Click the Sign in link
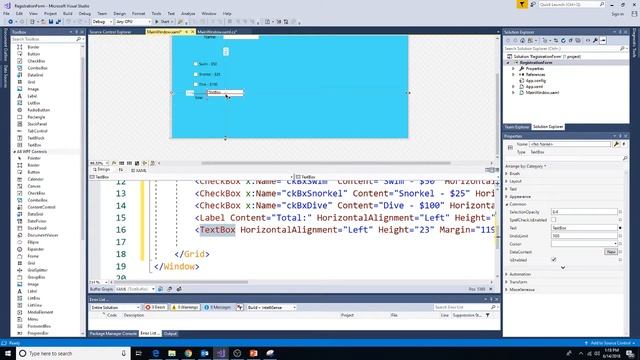 618,13
